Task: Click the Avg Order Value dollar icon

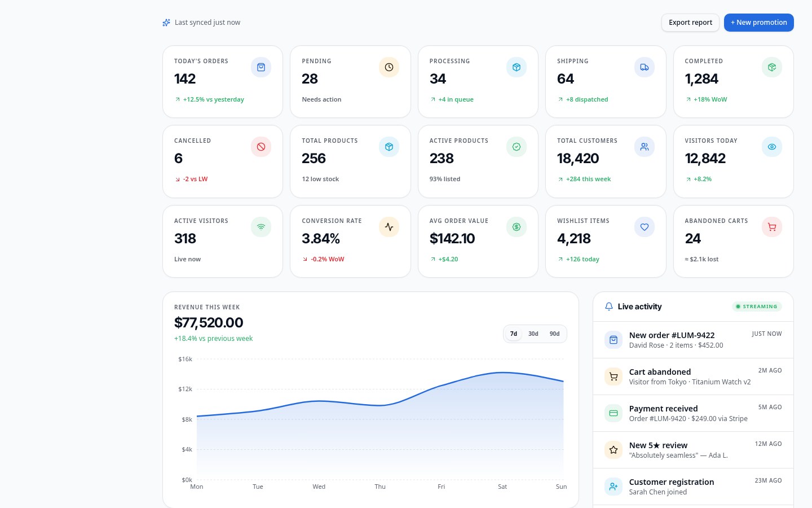Action: (x=517, y=227)
